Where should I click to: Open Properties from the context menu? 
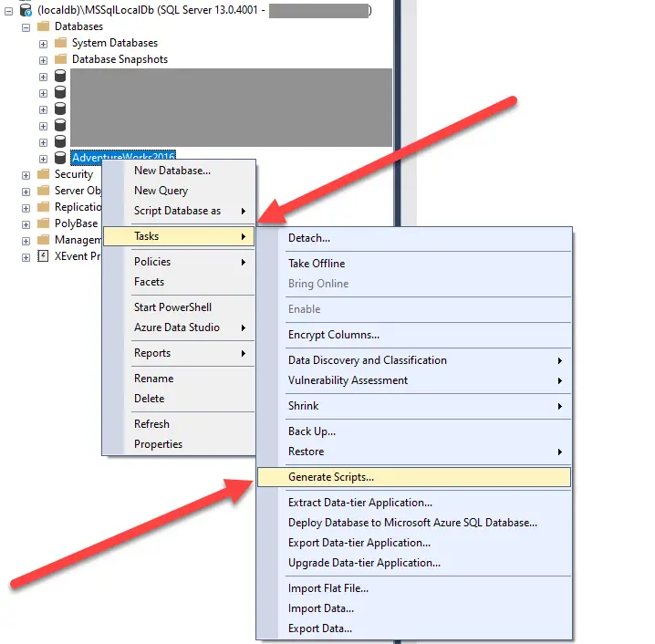[x=158, y=444]
